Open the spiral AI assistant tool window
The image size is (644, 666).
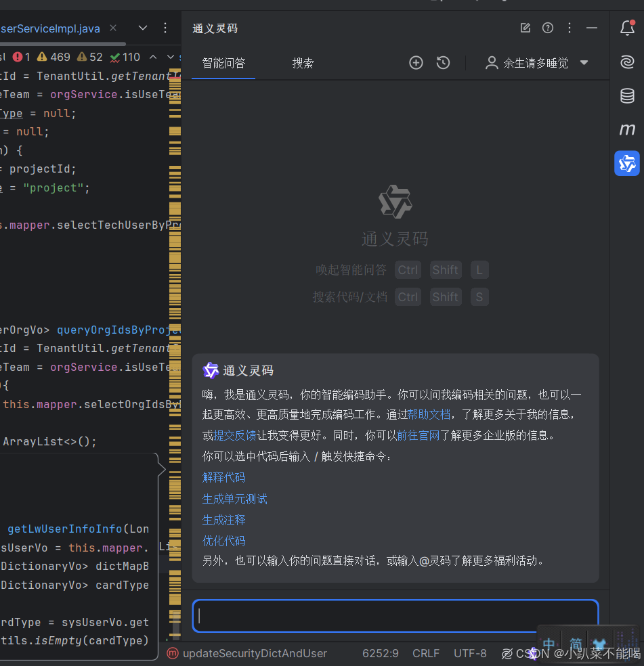[x=628, y=62]
